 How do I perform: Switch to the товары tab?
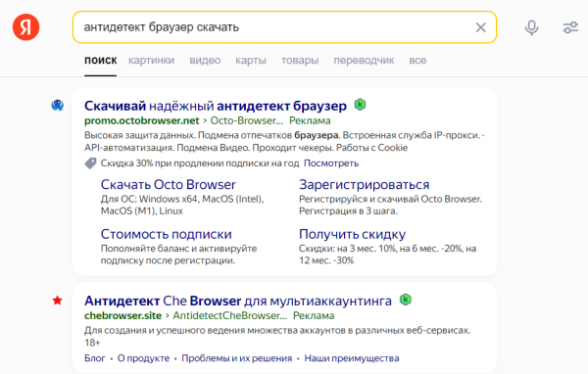pos(300,61)
